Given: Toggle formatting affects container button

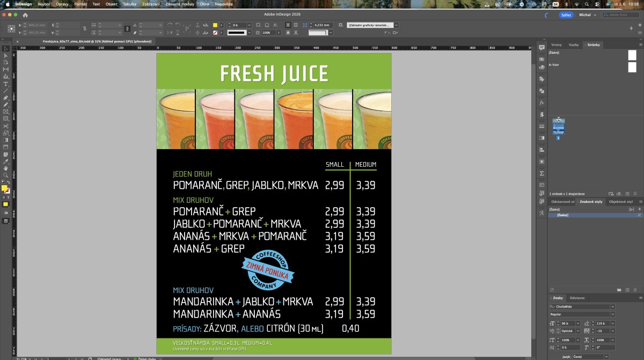Looking at the screenshot, I should 4,197.
